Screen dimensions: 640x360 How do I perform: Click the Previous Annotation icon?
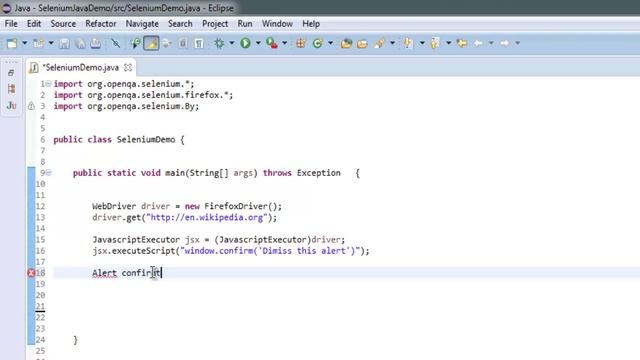click(435, 43)
